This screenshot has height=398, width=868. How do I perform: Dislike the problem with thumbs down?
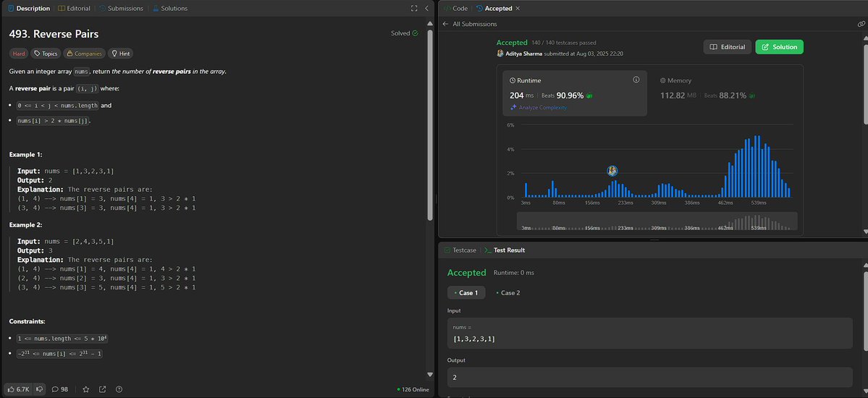[x=39, y=389]
